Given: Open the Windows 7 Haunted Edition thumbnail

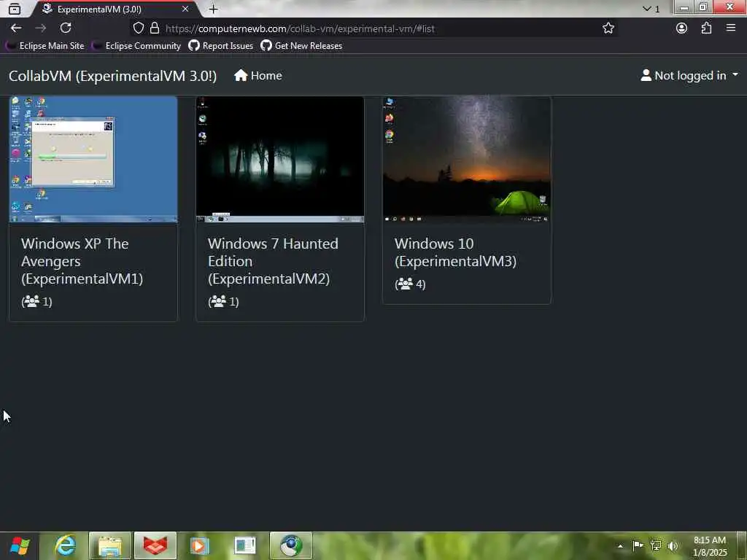Looking at the screenshot, I should [280, 160].
